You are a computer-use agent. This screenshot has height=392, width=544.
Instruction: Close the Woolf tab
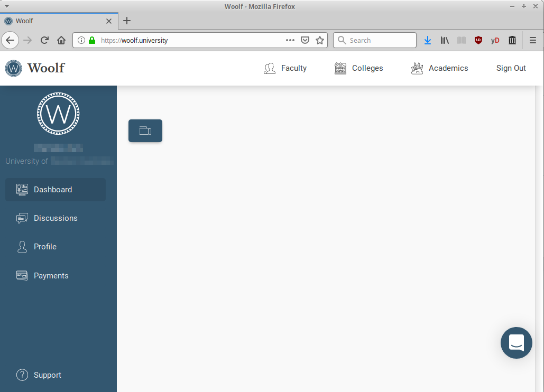click(109, 21)
